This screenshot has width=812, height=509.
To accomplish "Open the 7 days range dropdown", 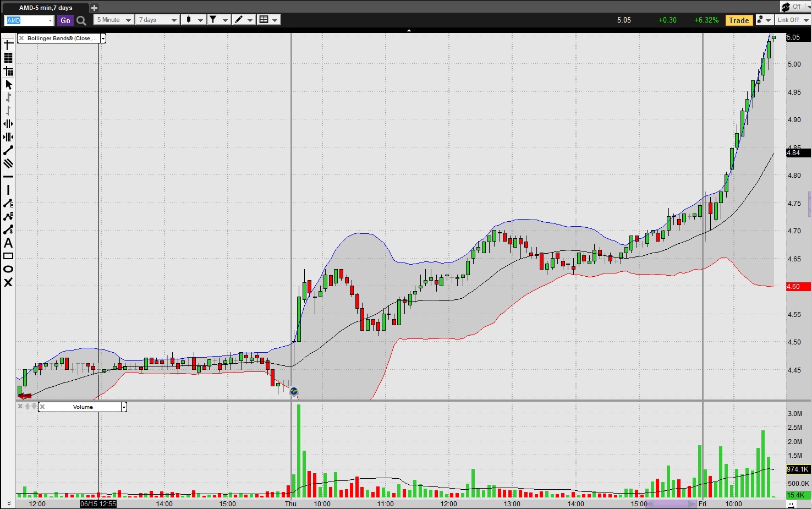I will point(158,20).
